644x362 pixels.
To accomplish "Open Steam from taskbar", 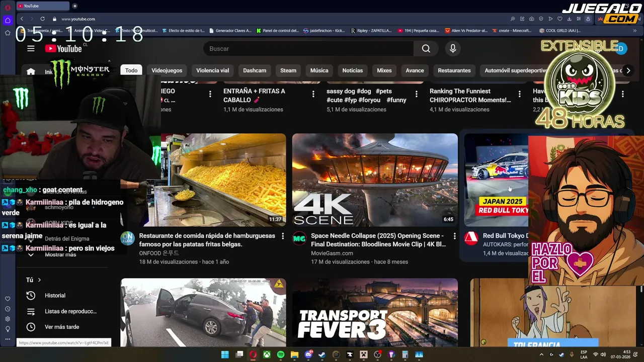I will [x=322, y=354].
